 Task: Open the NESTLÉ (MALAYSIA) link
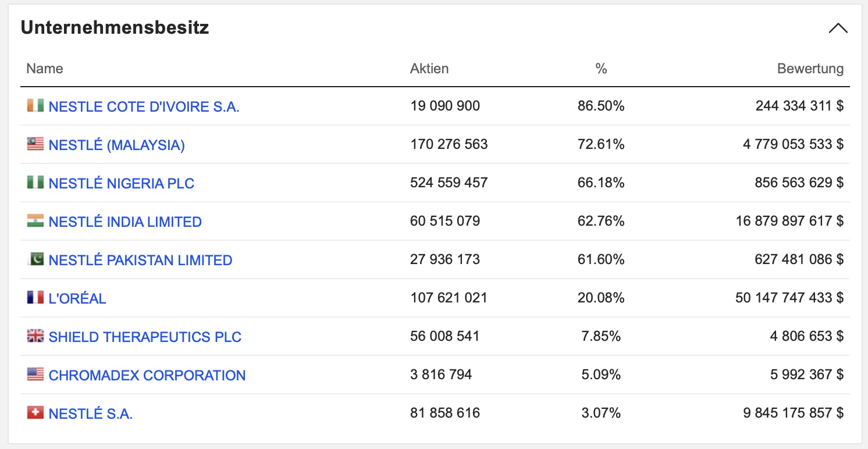click(x=116, y=145)
